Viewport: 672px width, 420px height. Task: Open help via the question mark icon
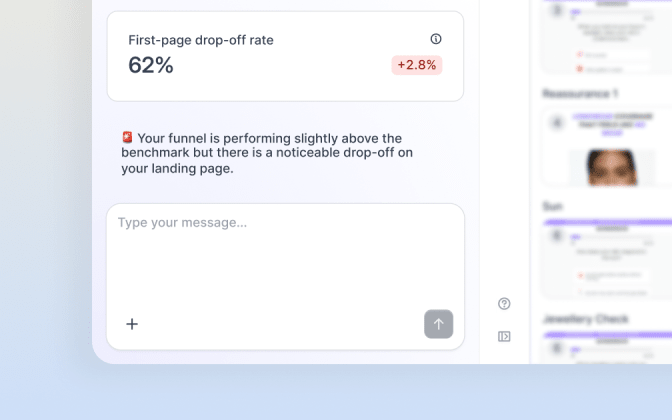(x=504, y=303)
